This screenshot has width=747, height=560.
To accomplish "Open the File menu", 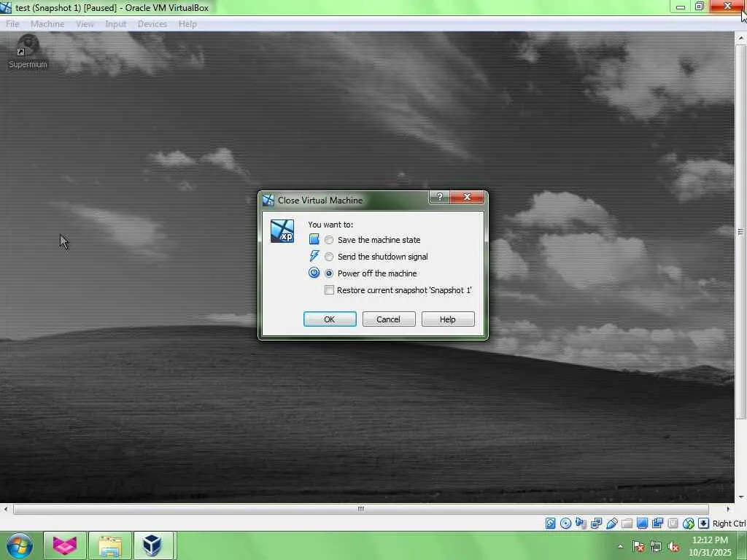I will pos(12,24).
